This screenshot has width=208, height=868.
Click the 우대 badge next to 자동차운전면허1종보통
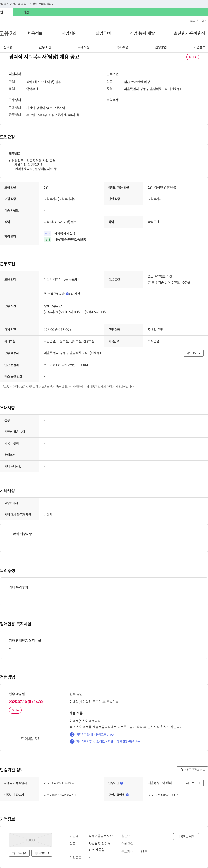click(47, 240)
